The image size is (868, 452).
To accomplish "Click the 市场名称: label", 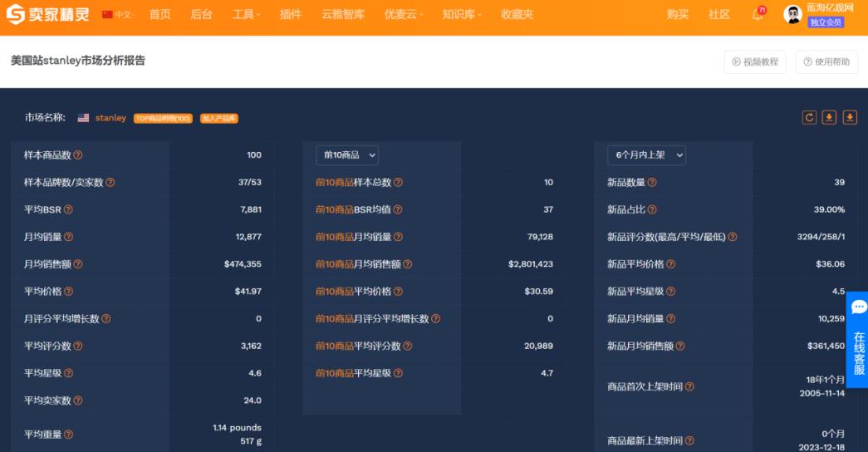I will [x=45, y=117].
